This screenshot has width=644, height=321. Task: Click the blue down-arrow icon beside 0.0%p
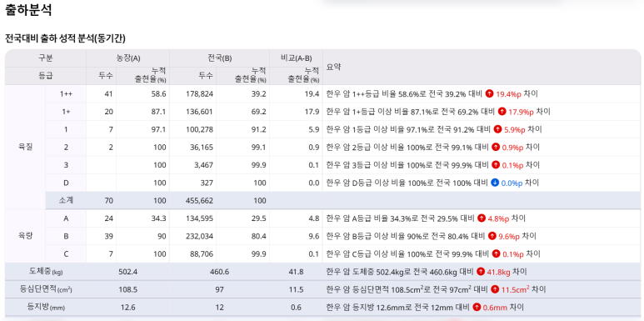495,183
